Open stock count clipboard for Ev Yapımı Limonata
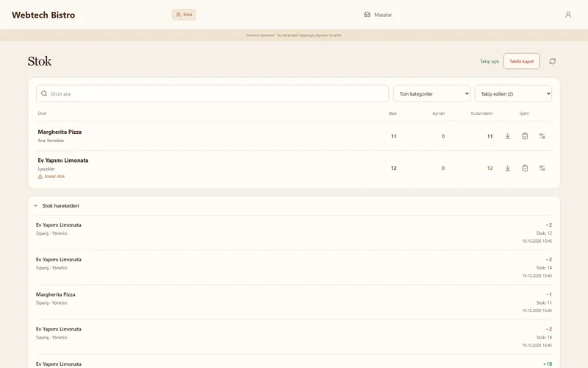 point(525,169)
